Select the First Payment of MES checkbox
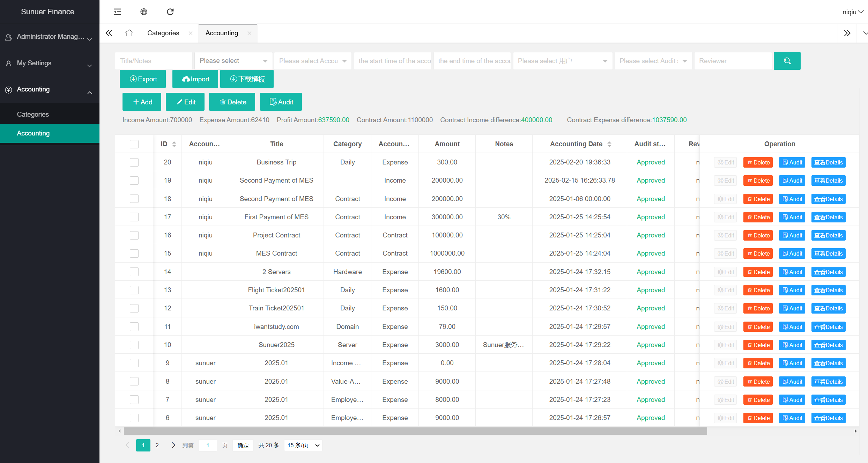The width and height of the screenshot is (868, 463). pyautogui.click(x=134, y=217)
